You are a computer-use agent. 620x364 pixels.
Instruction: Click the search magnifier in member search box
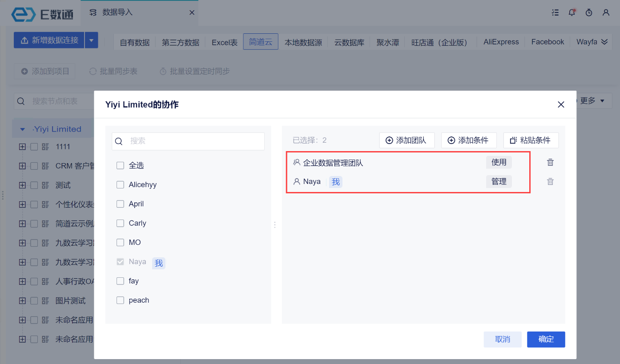coord(119,141)
